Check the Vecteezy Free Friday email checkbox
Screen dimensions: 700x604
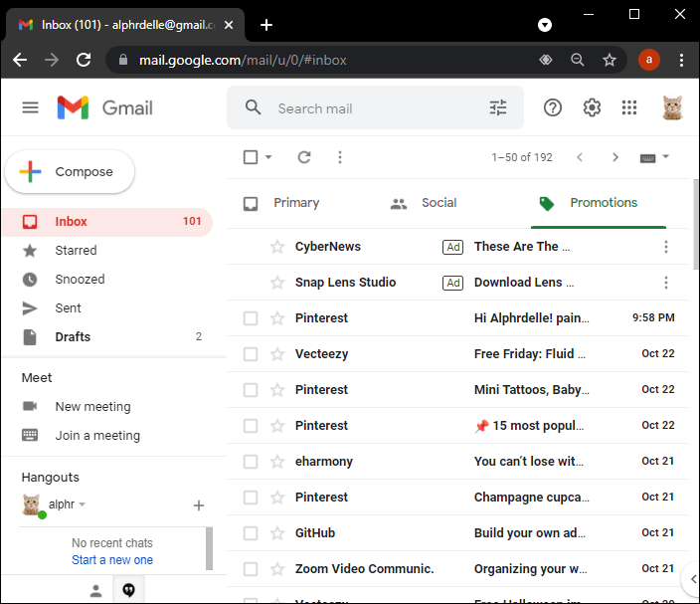coord(251,354)
